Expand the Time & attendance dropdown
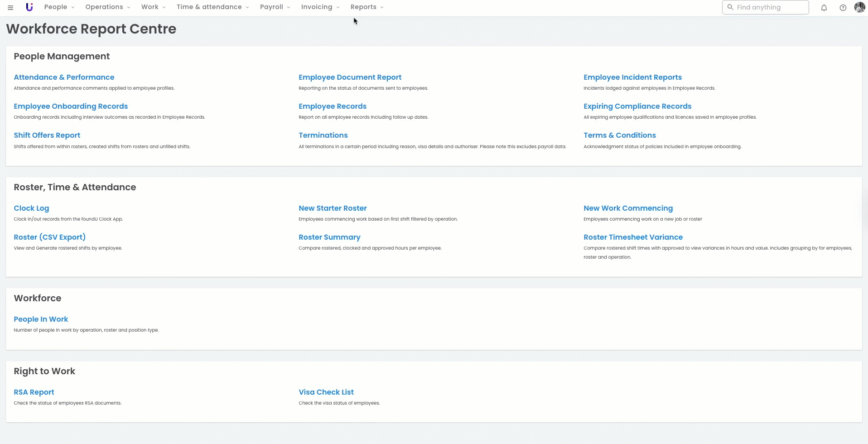 click(212, 7)
